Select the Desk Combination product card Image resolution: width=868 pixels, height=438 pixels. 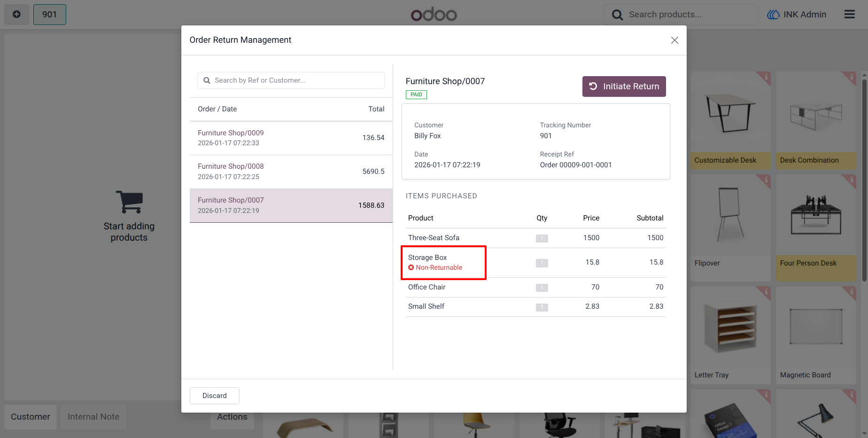pyautogui.click(x=816, y=120)
